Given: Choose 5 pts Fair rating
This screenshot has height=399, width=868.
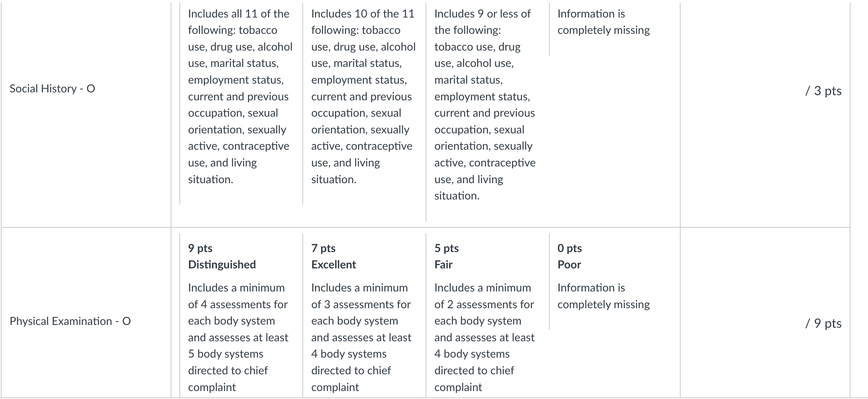Looking at the screenshot, I should pyautogui.click(x=487, y=315).
